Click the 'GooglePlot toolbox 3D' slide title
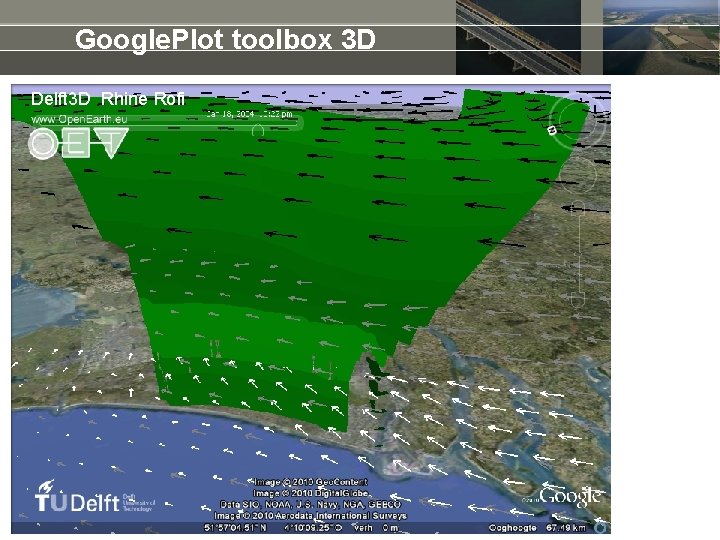720x540 pixels. point(225,39)
